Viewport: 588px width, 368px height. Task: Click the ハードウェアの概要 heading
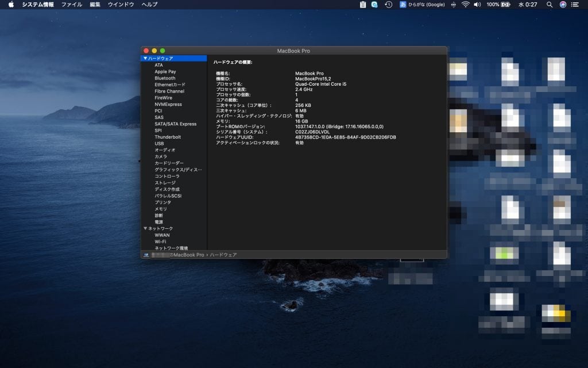pos(233,62)
